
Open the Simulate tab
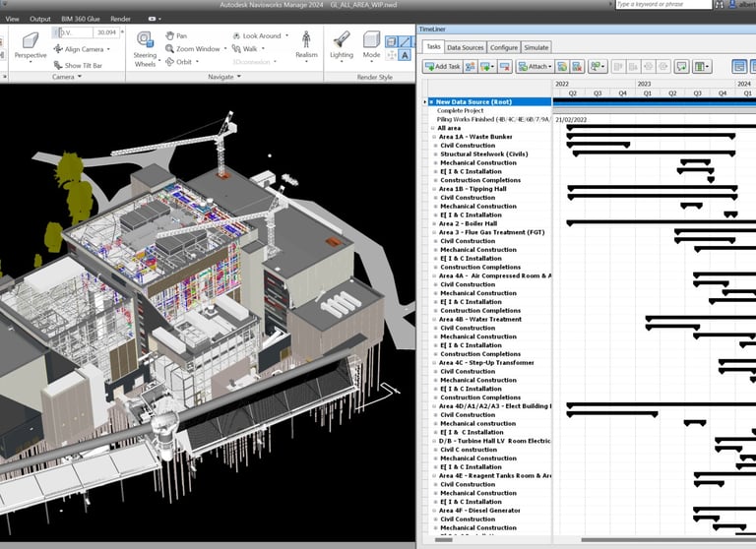[536, 47]
